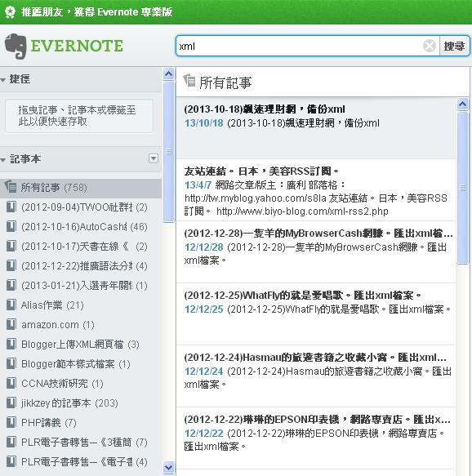Select 所有記事 (758) in notebook list

tap(81, 188)
